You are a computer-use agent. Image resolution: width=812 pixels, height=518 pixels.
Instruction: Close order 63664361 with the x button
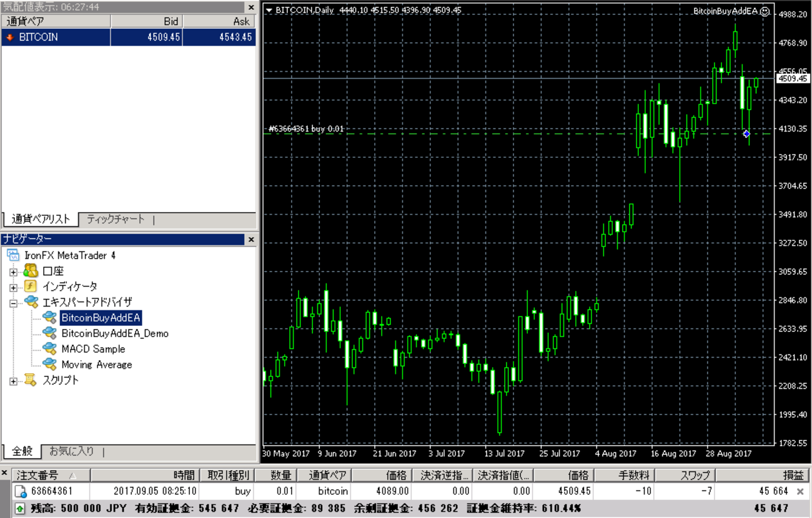(x=800, y=492)
